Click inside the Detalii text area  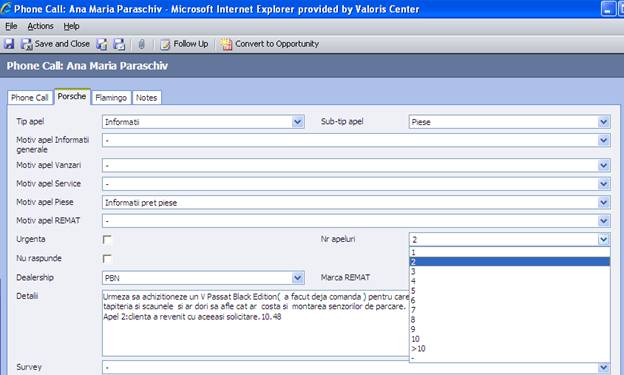tap(255, 323)
